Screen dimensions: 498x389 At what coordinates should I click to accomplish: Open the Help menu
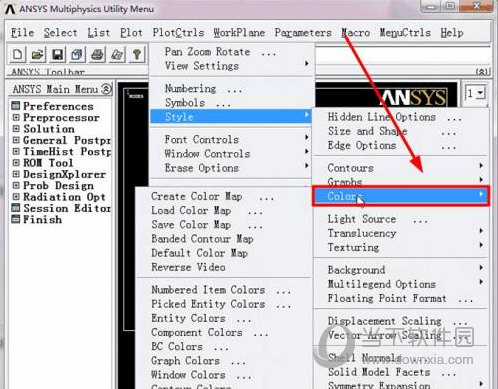click(452, 33)
